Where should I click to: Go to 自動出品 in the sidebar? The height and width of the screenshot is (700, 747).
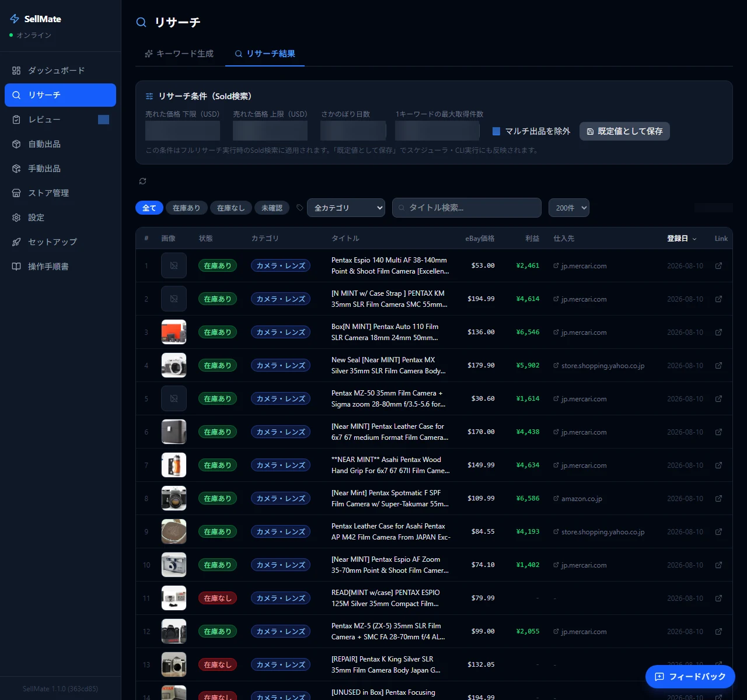click(60, 144)
